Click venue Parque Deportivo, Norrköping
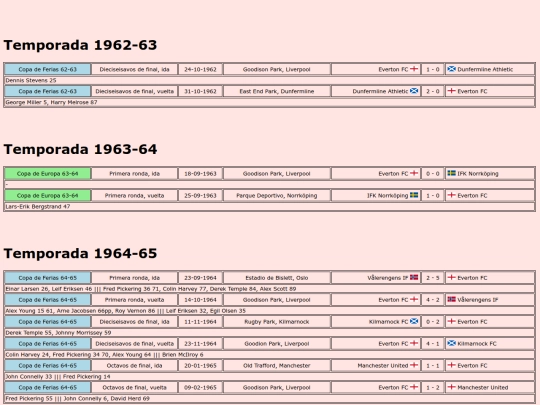 coord(277,196)
